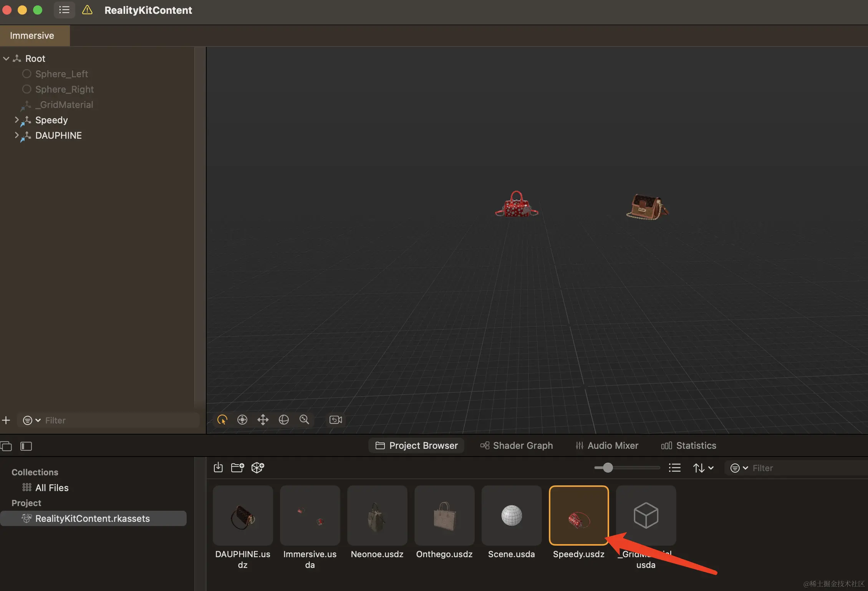This screenshot has width=868, height=591.
Task: Click the camera view icon
Action: (x=336, y=420)
